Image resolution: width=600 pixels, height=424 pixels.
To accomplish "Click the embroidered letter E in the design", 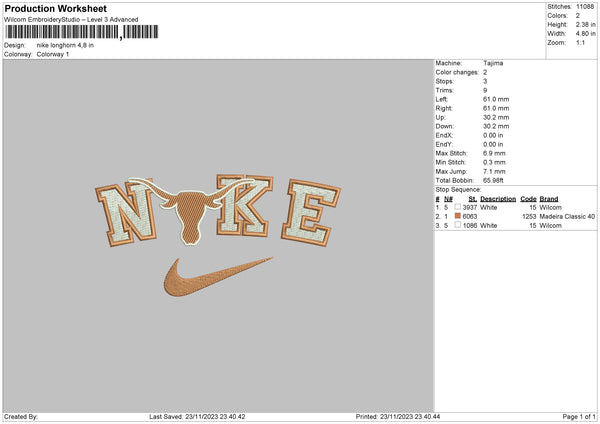I will [311, 212].
